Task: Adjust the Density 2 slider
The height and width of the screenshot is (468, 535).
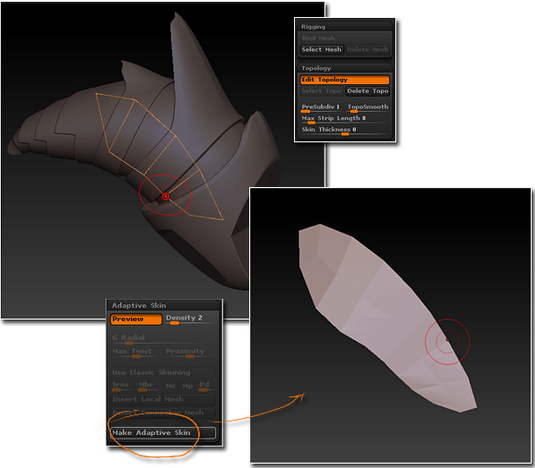Action: click(190, 319)
